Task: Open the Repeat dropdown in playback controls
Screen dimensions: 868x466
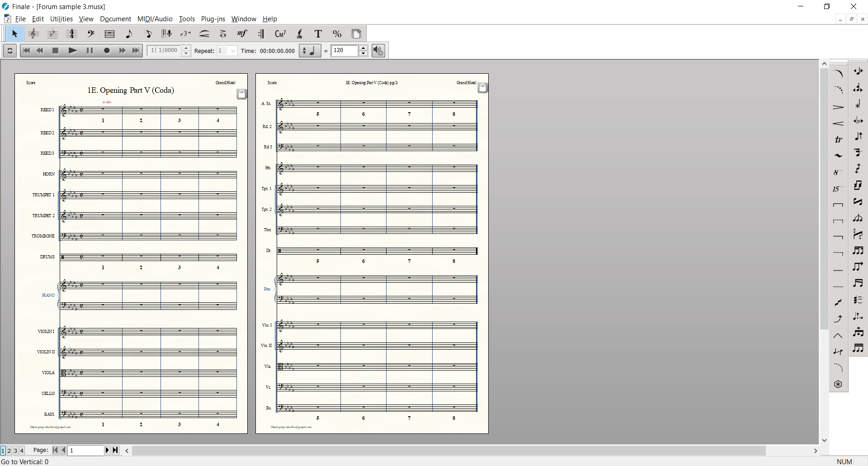Action: coord(233,51)
